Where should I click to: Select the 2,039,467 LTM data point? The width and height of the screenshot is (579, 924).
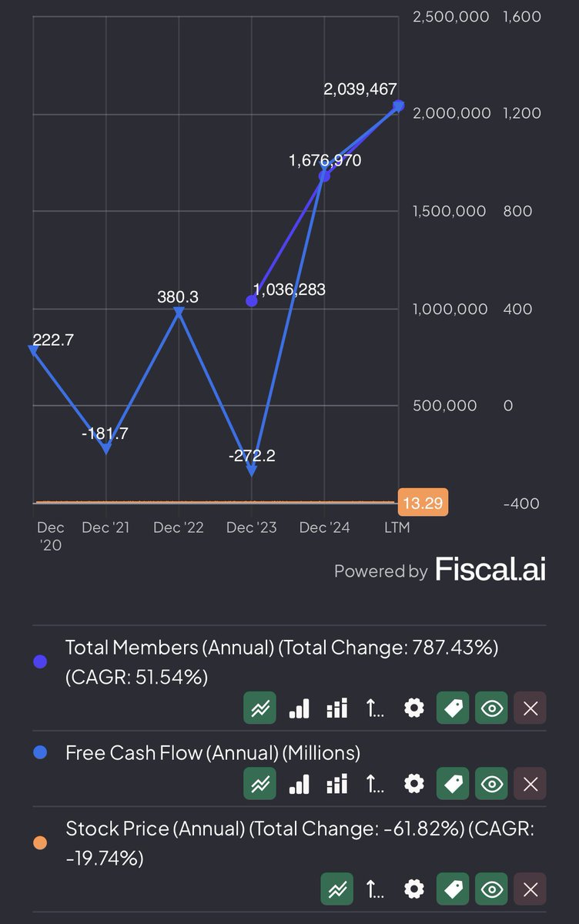pyautogui.click(x=398, y=105)
